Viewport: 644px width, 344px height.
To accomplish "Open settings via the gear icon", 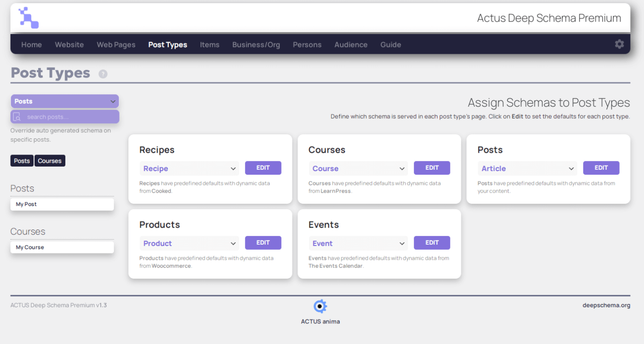I will point(620,44).
